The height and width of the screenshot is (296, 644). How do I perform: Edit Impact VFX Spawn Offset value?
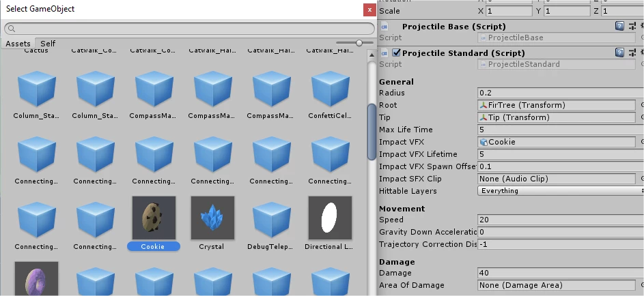pyautogui.click(x=561, y=166)
